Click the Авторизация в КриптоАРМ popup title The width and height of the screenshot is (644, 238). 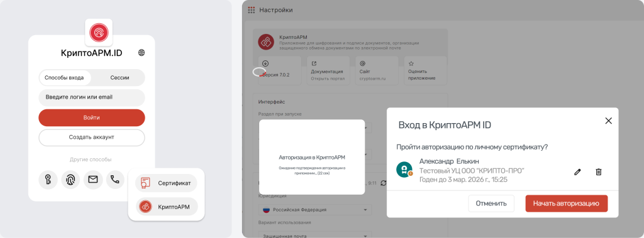point(312,157)
